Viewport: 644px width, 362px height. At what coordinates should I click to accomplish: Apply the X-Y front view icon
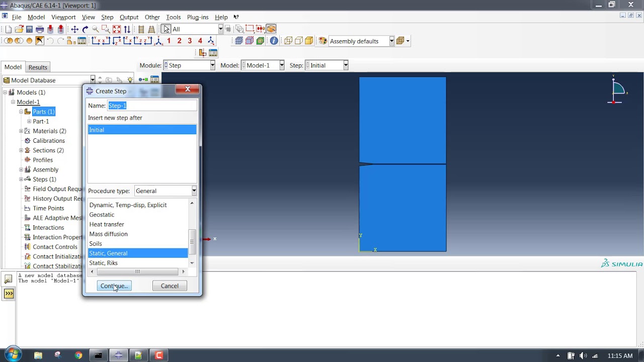tap(96, 41)
